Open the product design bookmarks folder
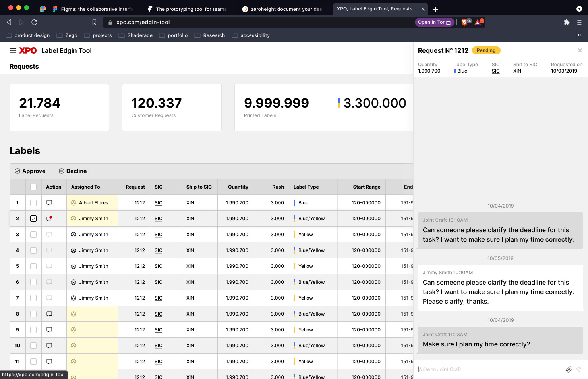 pos(28,35)
